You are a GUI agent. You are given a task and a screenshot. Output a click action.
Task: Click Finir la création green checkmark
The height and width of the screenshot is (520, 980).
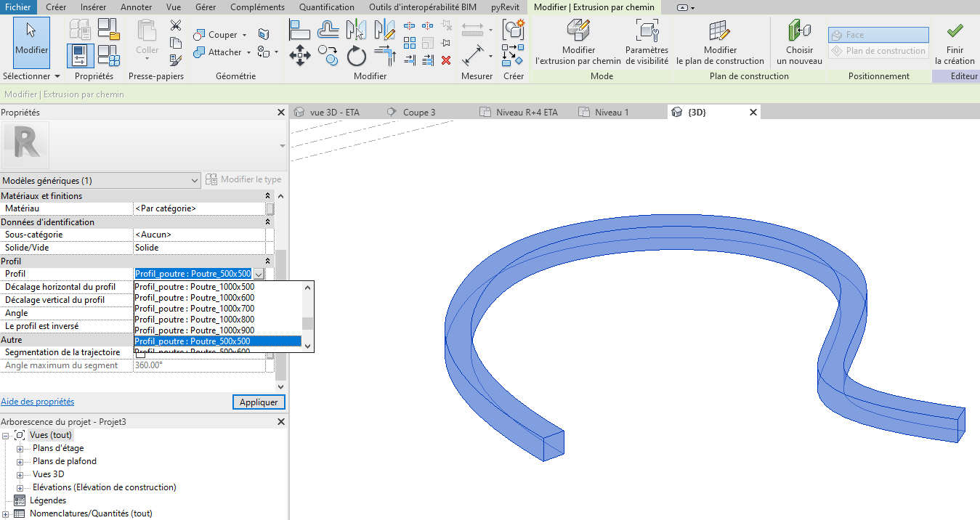pos(955,42)
